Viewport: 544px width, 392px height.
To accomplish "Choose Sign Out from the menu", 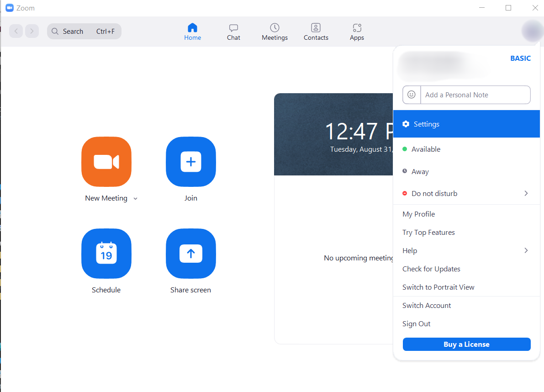I will [416, 323].
